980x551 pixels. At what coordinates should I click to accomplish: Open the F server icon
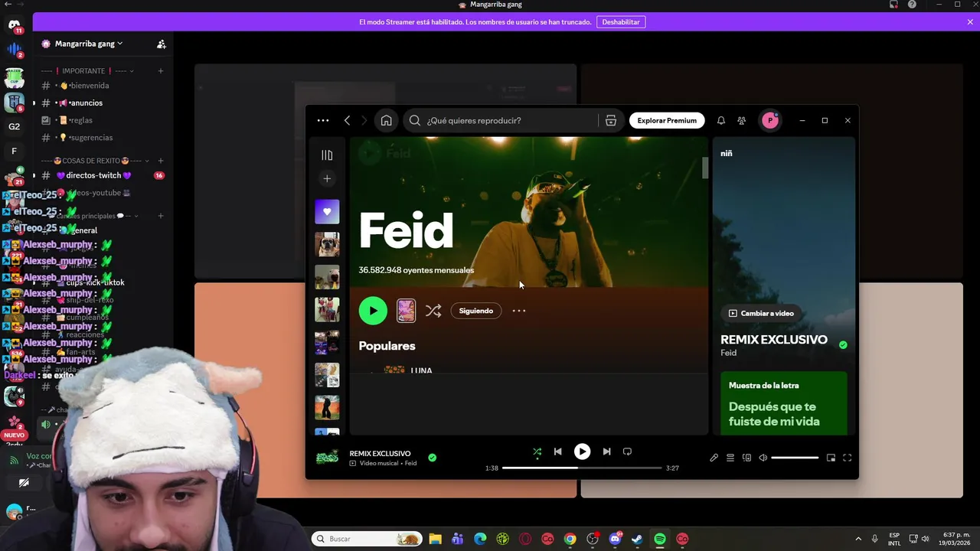click(x=15, y=152)
